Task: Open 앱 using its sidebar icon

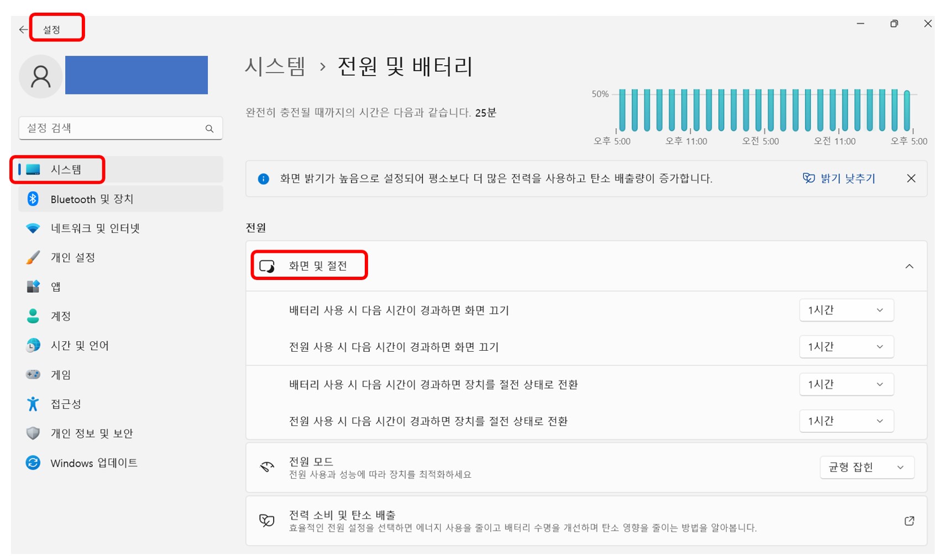Action: tap(33, 287)
